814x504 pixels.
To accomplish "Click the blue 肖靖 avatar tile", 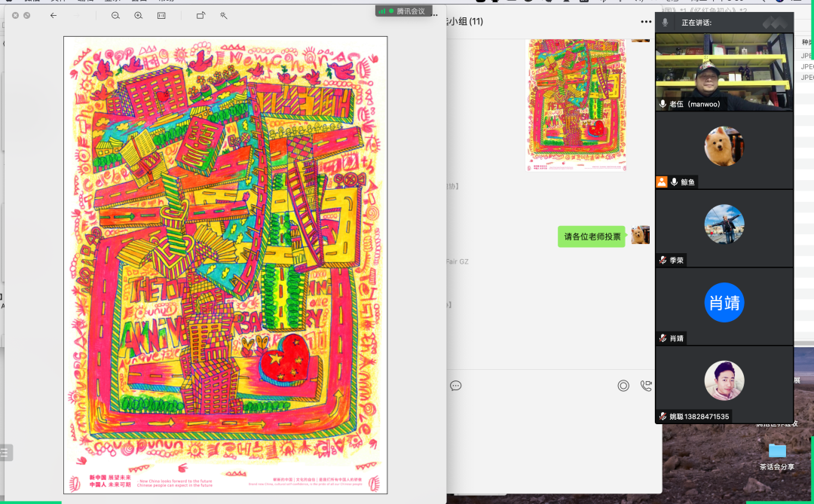I will [x=724, y=302].
